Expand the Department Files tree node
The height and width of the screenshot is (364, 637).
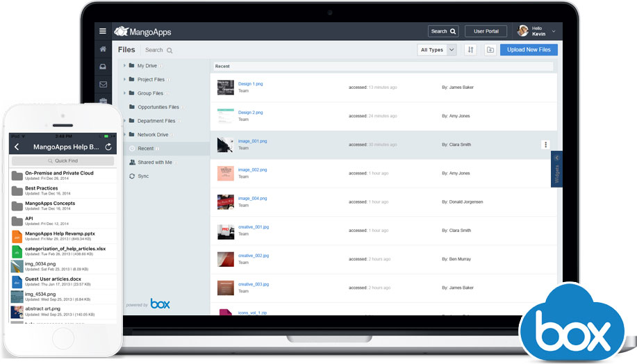coord(124,121)
